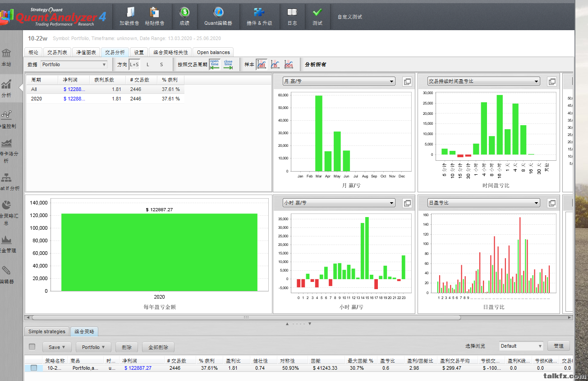Click the $ 122887.27 net profit cell
Viewport: 588px width, 381px height.
(138, 368)
